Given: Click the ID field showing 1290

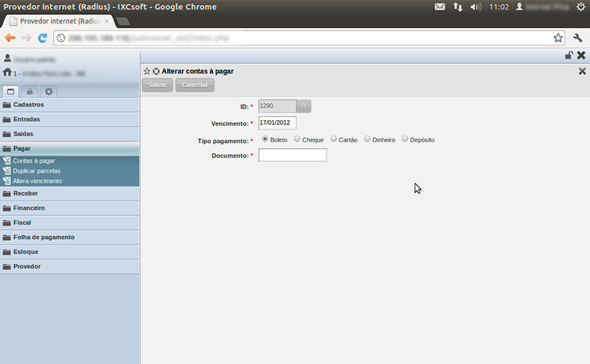Looking at the screenshot, I should pos(277,106).
